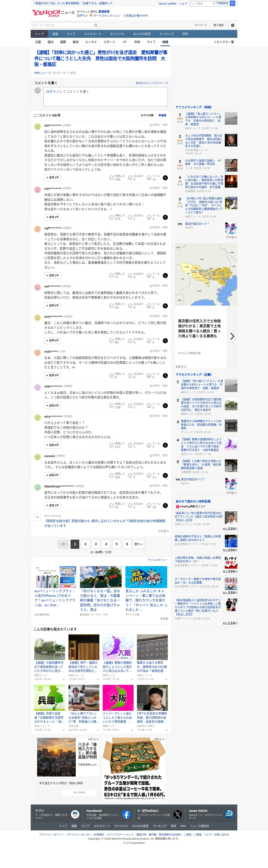Screen dimensions: 268x868
Task: Go to comments page 2
Action: (85, 544)
